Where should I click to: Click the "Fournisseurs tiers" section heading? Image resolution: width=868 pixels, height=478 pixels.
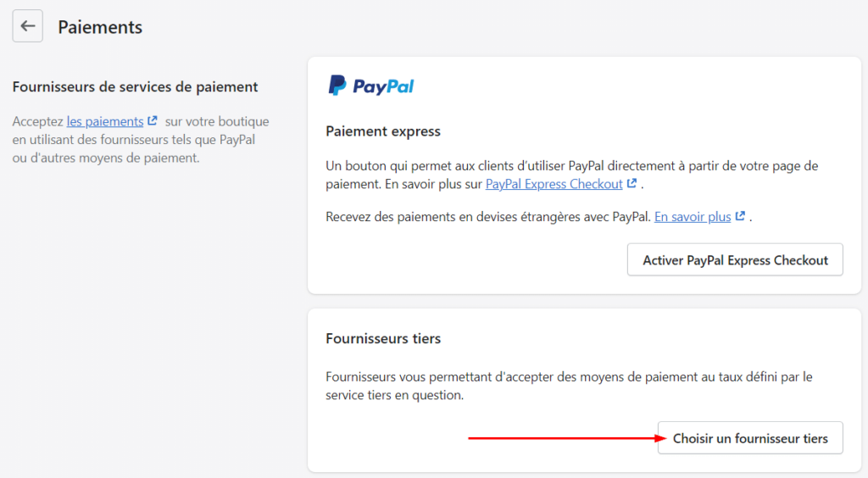coord(383,338)
